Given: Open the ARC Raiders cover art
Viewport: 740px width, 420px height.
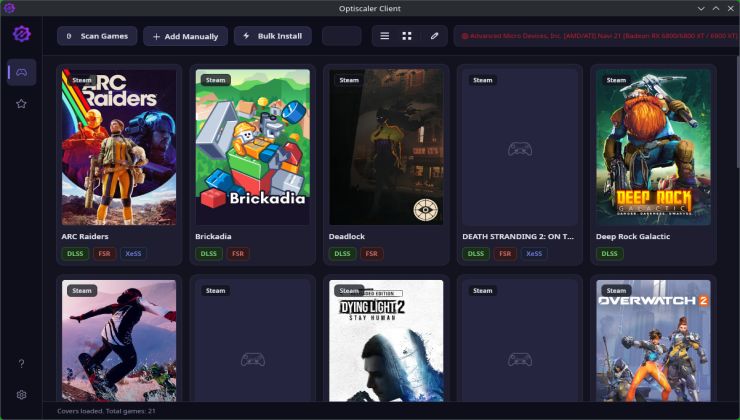Looking at the screenshot, I should click(x=119, y=147).
